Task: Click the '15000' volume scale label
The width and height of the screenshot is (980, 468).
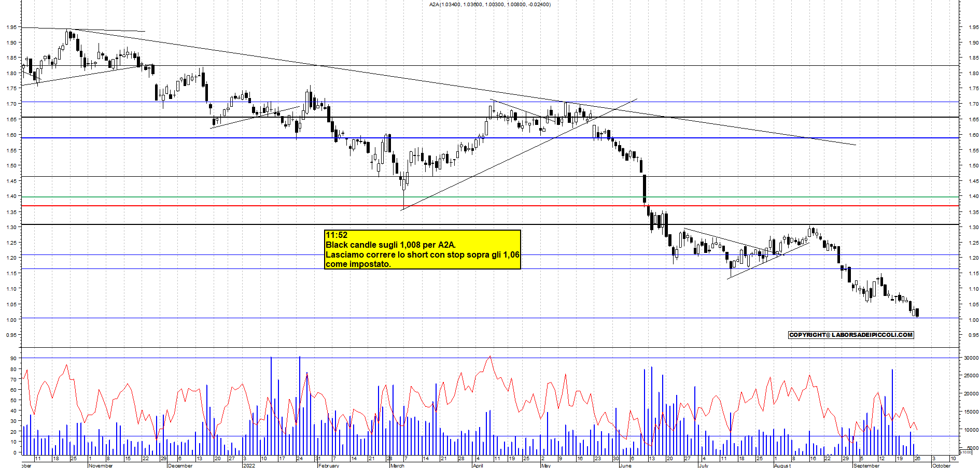Action: [x=971, y=412]
